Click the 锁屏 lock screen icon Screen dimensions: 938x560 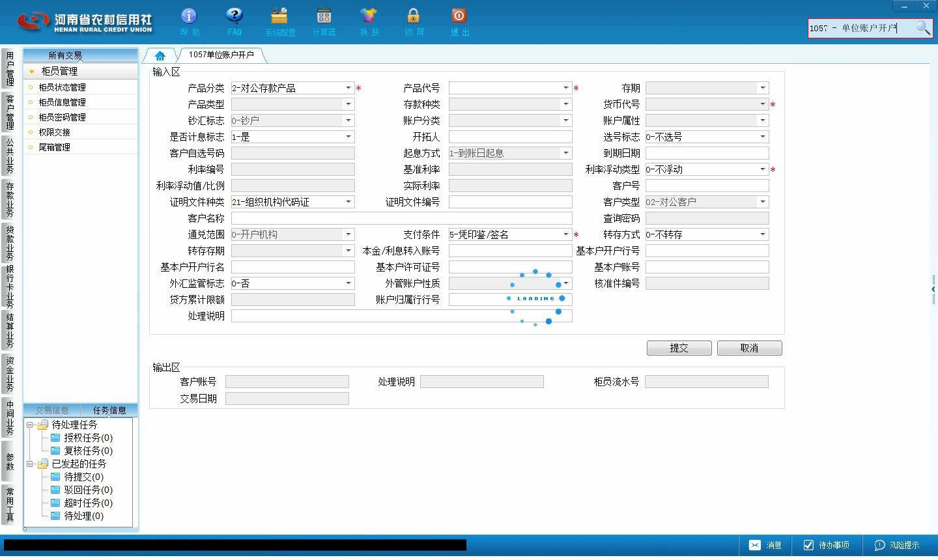[414, 21]
